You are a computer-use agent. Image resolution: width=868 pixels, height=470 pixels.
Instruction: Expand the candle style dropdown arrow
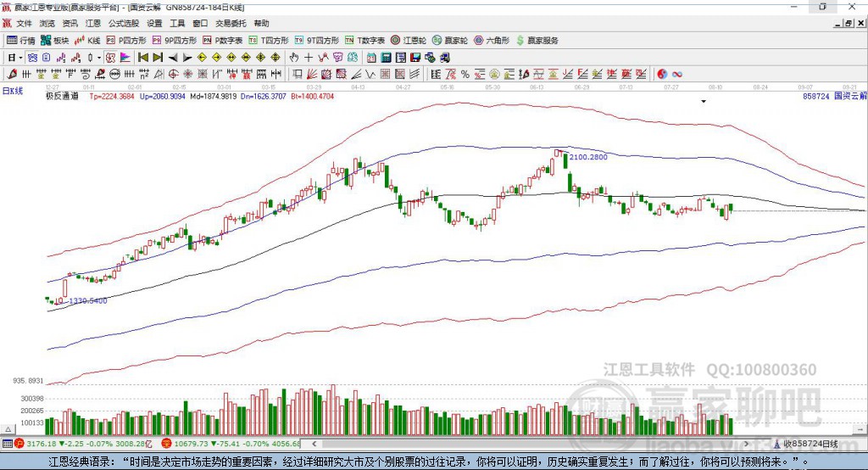coord(99,58)
